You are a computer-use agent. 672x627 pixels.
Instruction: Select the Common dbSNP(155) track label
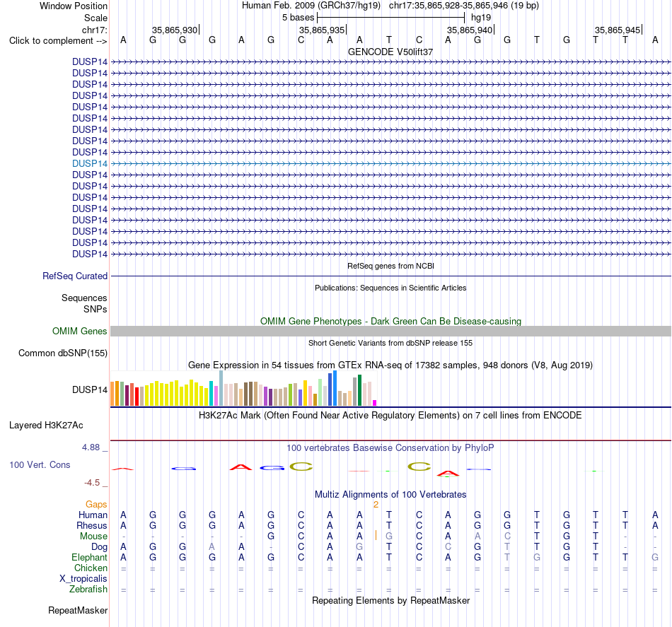[62, 353]
